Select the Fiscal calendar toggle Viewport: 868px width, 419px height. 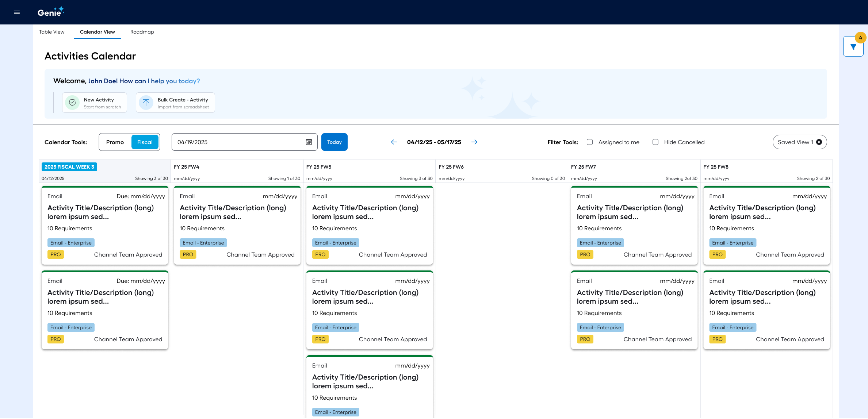[145, 142]
